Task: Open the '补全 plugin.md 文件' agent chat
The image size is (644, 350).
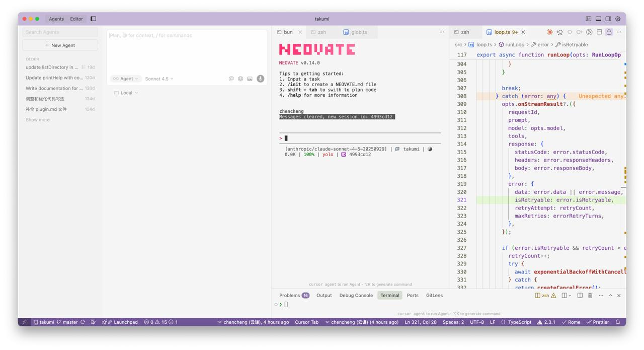Action: pyautogui.click(x=60, y=109)
